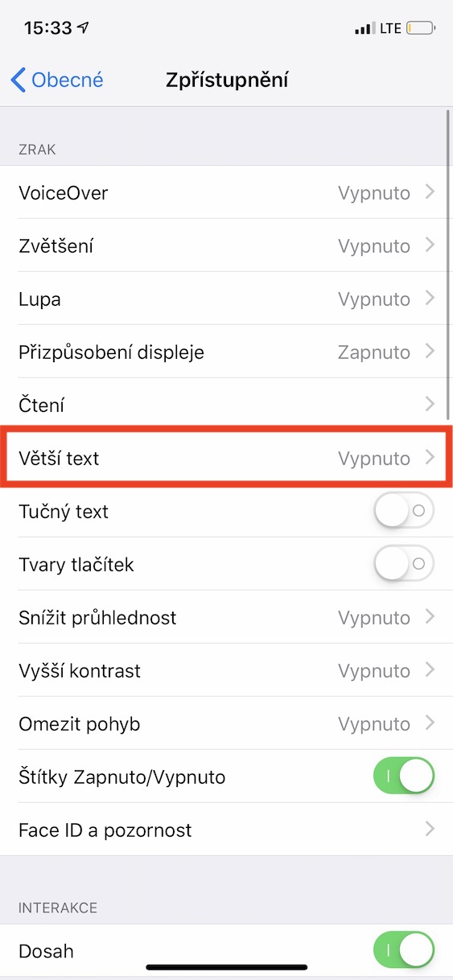Tap the battery icon in status bar
The image size is (453, 980).
(422, 28)
